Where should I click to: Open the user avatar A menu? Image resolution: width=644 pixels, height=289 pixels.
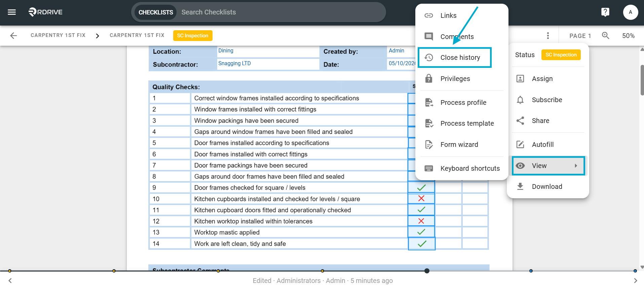tap(630, 12)
